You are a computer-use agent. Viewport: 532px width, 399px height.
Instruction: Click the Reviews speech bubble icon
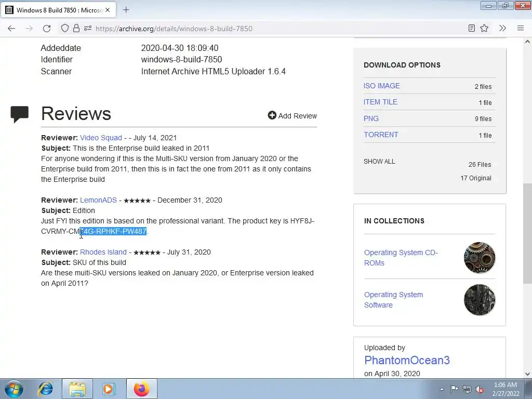[x=19, y=114]
